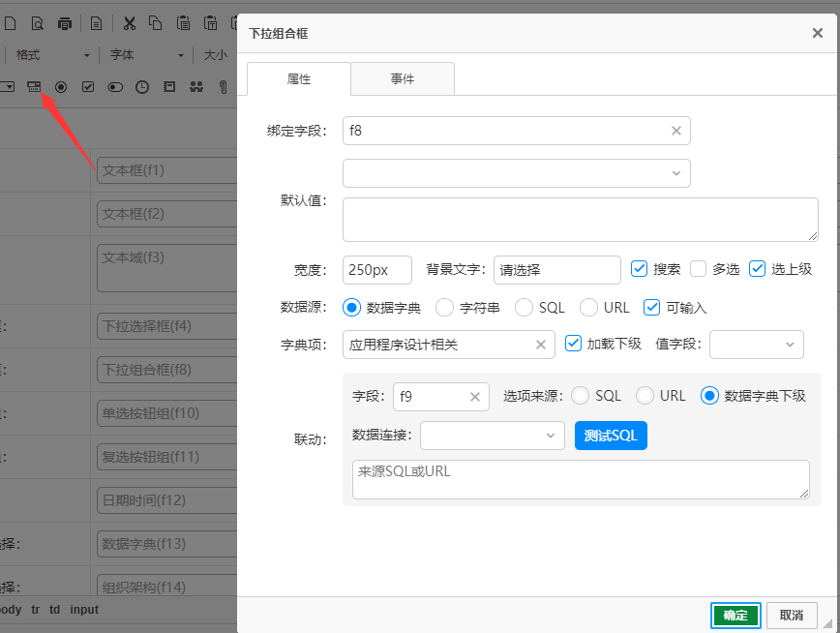The width and height of the screenshot is (840, 633).
Task: Choose URL in the 数据源 row
Action: [588, 308]
